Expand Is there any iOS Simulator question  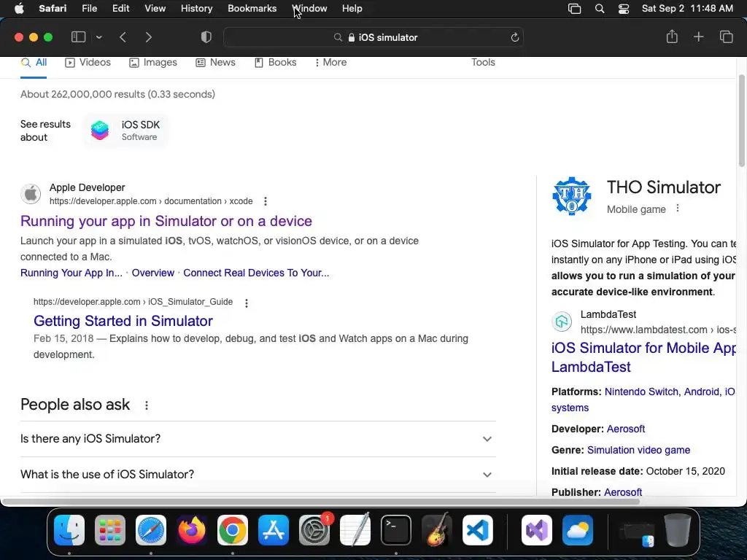click(x=258, y=438)
